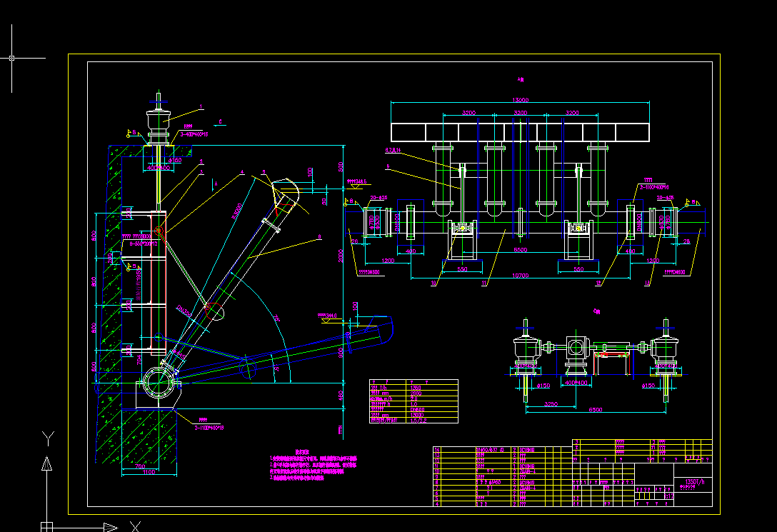This screenshot has height=532, width=777.
Task: Select the 1350 value in parameter table
Action: point(416,388)
